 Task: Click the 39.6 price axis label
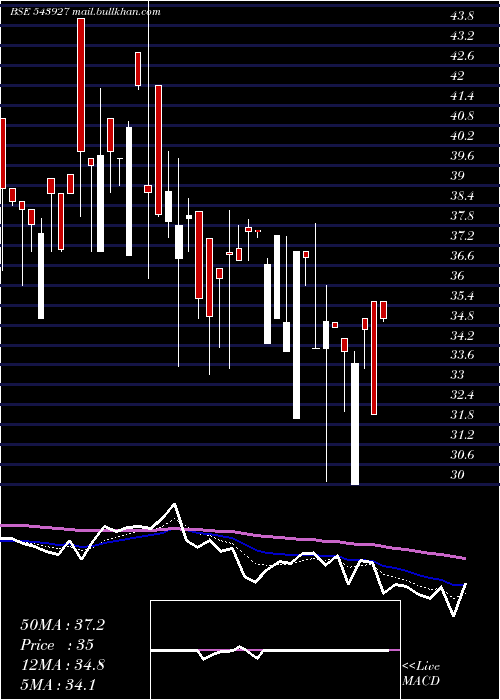pyautogui.click(x=462, y=155)
